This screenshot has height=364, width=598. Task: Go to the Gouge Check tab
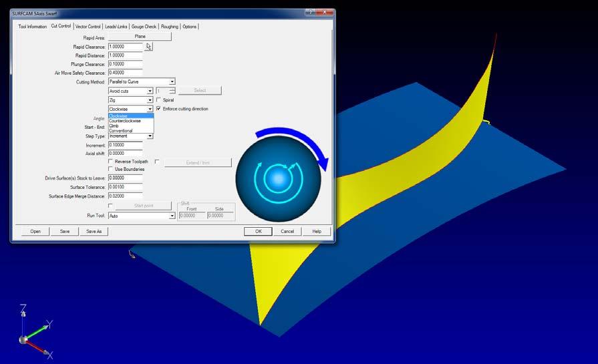click(x=144, y=26)
